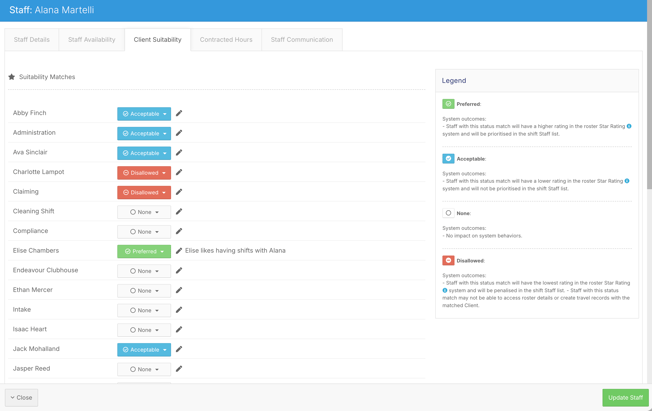Screen dimensions: 652x411
Task: Open Acceptable dropdown for Ava Sinclair
Action: pyautogui.click(x=144, y=153)
